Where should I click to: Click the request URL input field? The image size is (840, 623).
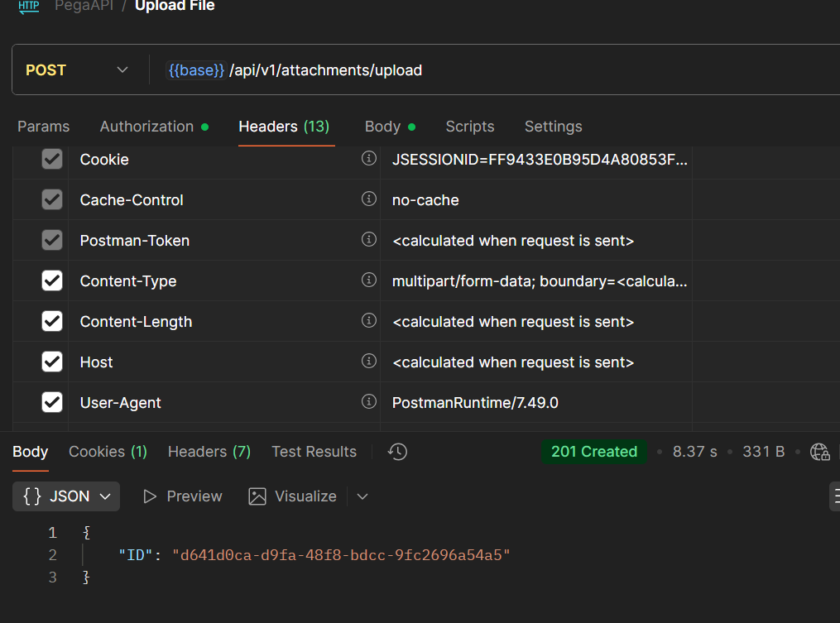click(x=497, y=70)
